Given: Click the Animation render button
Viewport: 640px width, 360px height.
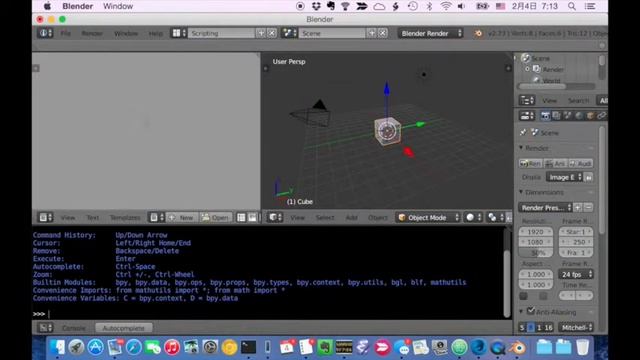Looking at the screenshot, I should click(x=556, y=163).
